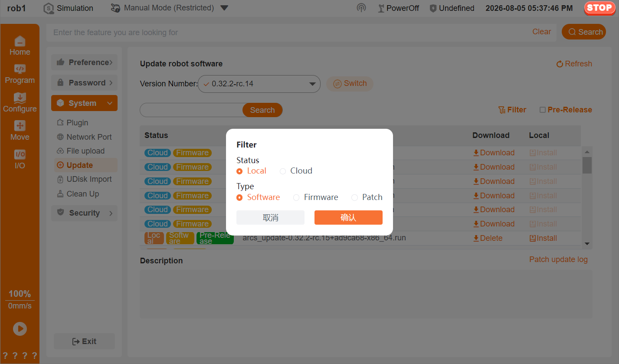Select the Firmware type radio button
This screenshot has height=364, width=619.
click(x=296, y=198)
